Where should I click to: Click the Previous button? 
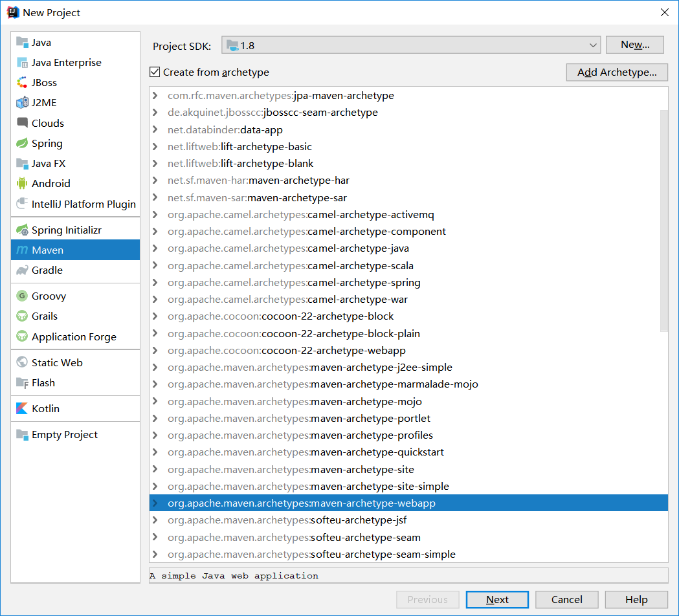point(427,600)
